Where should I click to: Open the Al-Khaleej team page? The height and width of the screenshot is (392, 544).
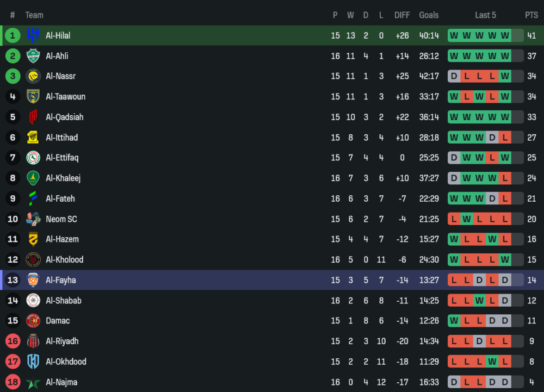point(63,178)
